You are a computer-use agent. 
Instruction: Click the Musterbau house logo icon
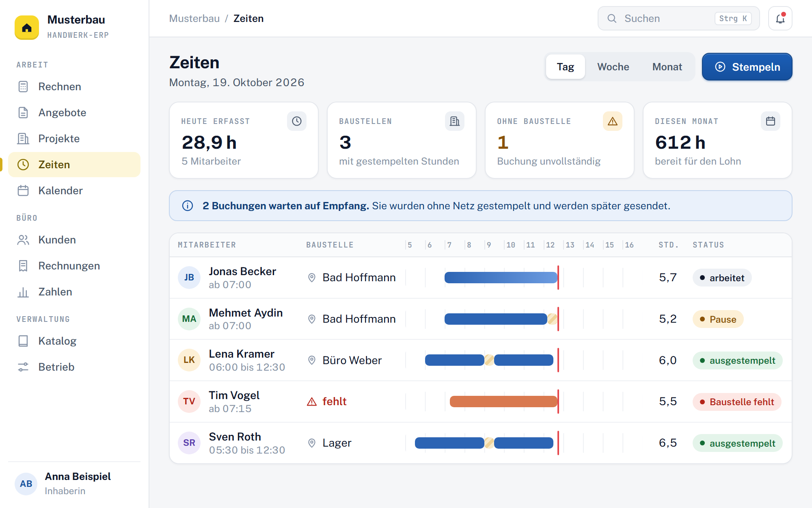click(x=27, y=27)
